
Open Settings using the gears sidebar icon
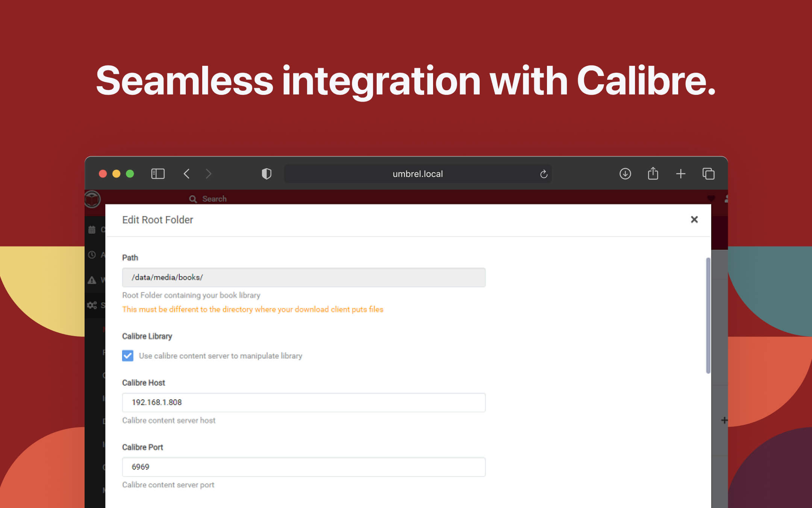(92, 305)
